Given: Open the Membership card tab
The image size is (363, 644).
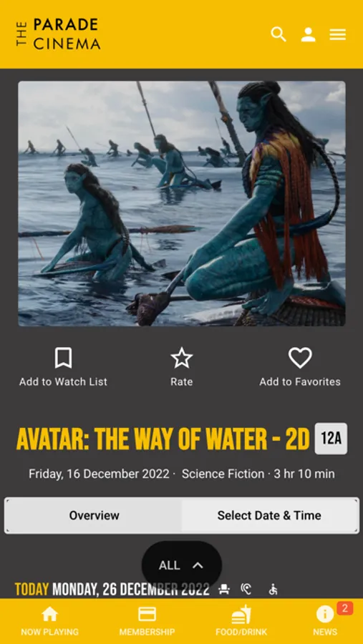Looking at the screenshot, I should (x=147, y=621).
